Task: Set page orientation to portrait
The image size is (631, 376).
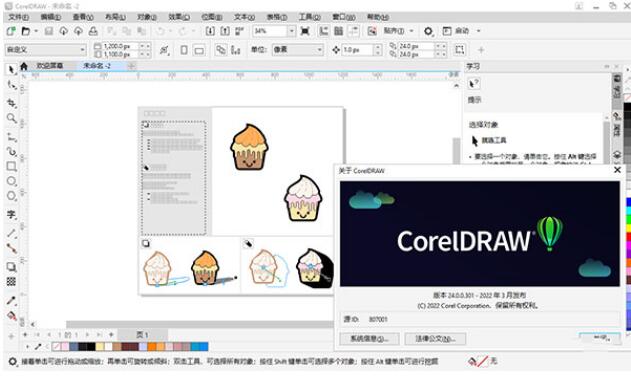Action: (184, 50)
